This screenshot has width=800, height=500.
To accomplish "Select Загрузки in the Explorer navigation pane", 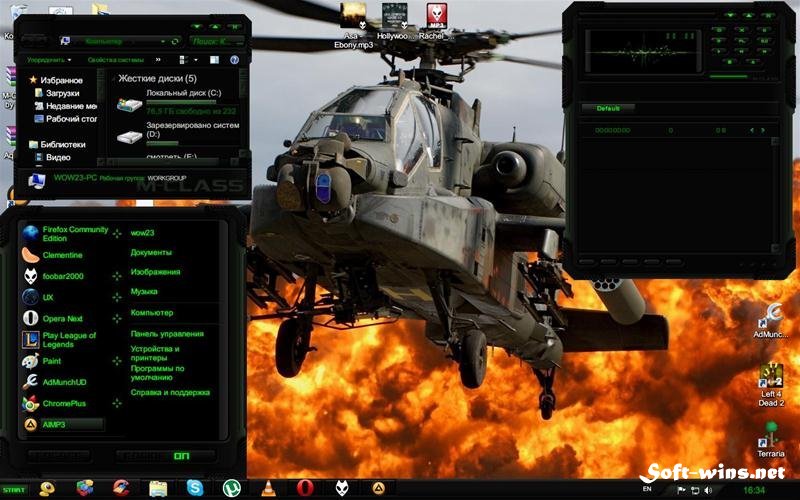I will [57, 93].
